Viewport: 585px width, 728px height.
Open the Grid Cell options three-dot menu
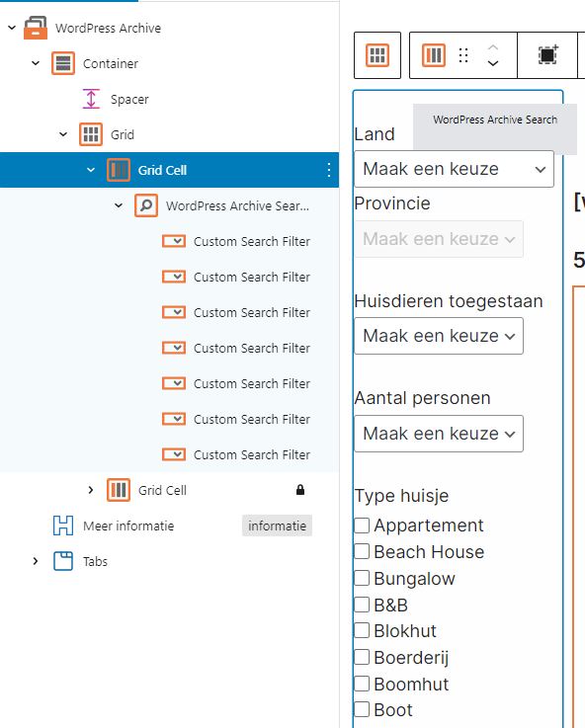click(329, 170)
